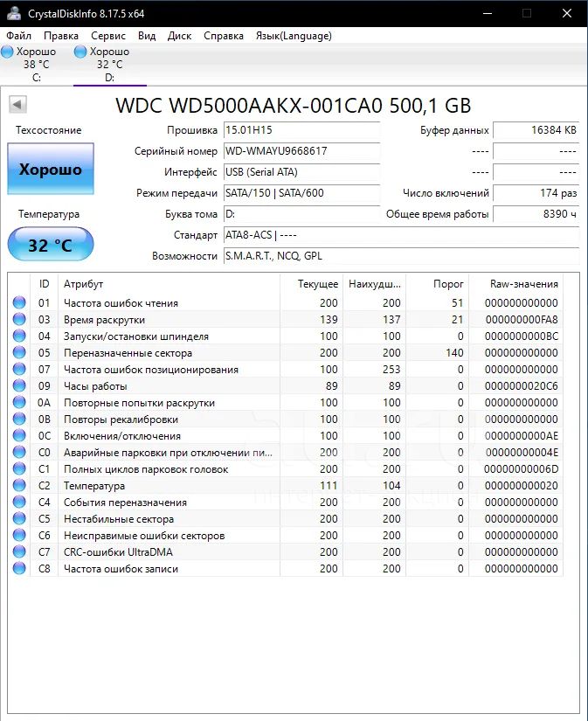
Task: Switch to drive C: 38 °C tab
Action: click(x=37, y=65)
